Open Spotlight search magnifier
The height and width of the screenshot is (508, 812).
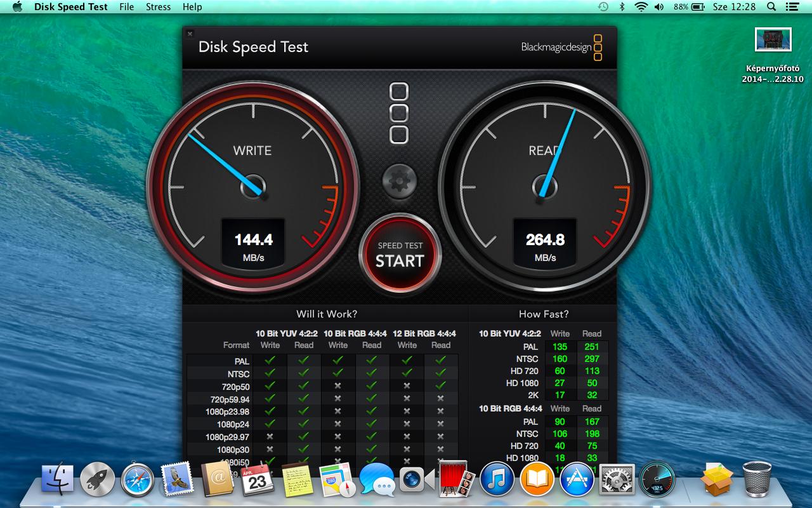tap(771, 7)
